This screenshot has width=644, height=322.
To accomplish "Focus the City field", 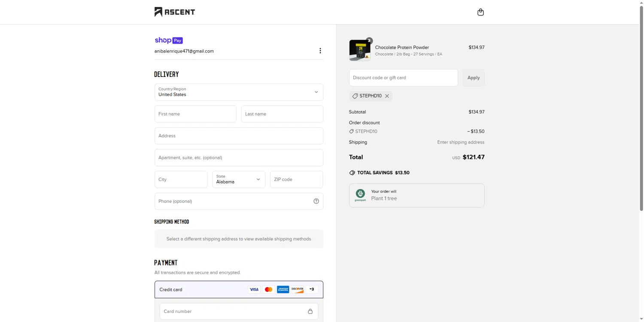I will click(x=181, y=179).
